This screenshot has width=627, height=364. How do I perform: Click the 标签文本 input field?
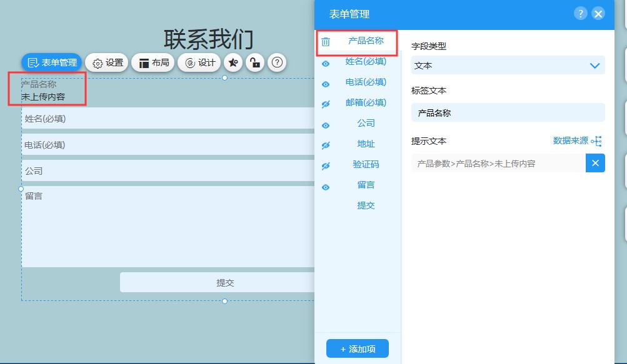(x=508, y=113)
